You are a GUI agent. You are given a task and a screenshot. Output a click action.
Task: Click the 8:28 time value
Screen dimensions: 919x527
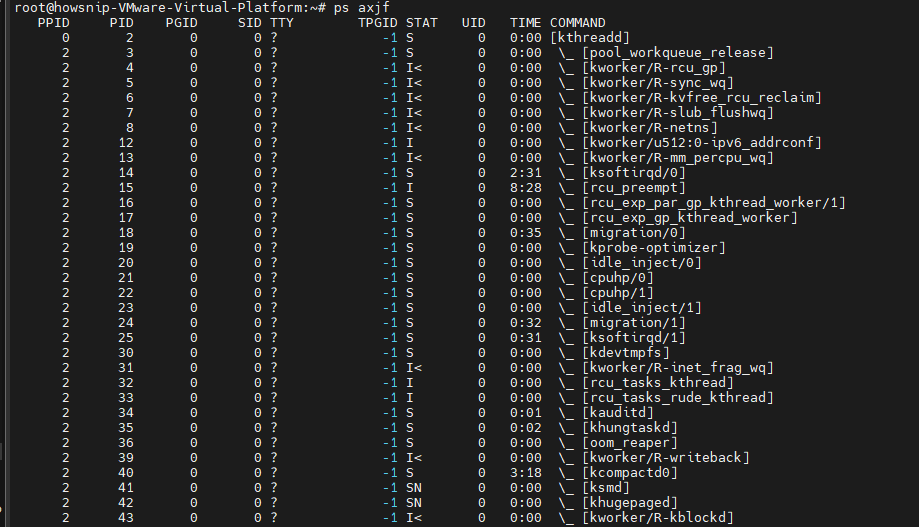click(526, 188)
